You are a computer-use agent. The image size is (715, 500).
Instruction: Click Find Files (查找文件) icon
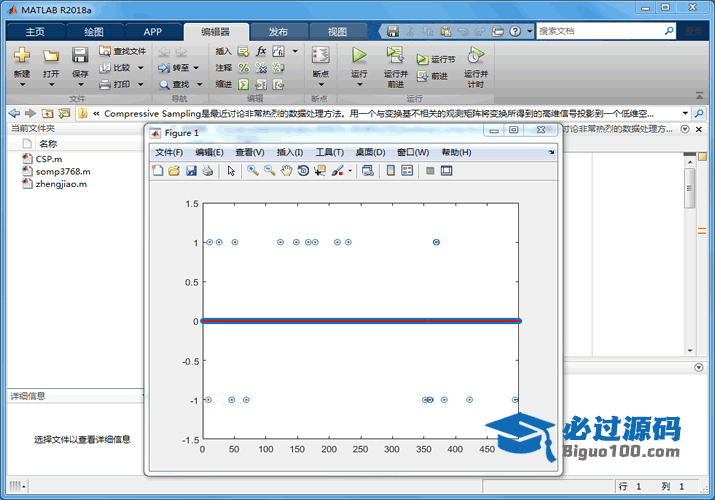coord(104,51)
